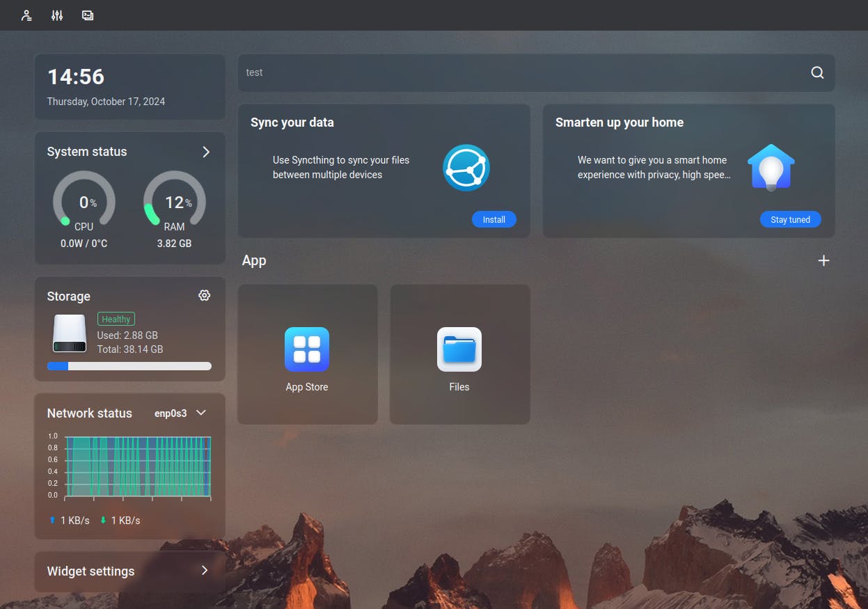The image size is (868, 609).
Task: Click the Network status heading
Action: (89, 413)
